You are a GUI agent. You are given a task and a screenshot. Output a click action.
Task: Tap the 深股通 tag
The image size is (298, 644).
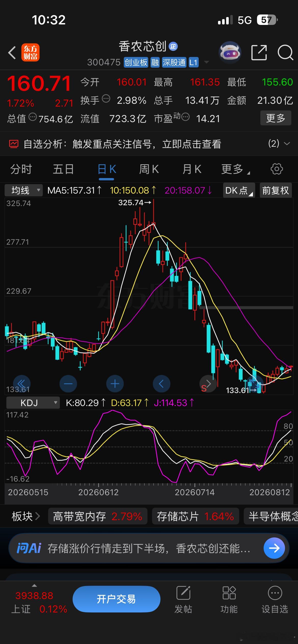click(x=174, y=62)
